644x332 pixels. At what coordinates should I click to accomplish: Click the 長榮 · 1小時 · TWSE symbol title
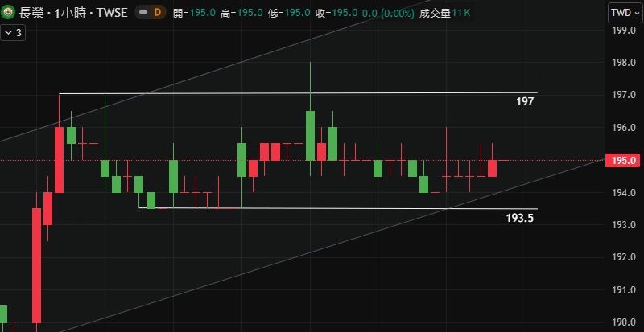(x=73, y=13)
